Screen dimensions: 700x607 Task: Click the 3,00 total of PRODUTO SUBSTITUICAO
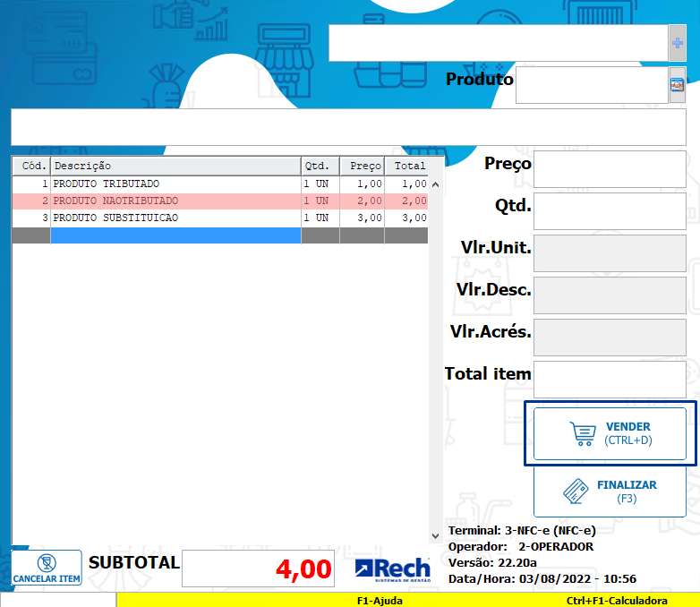(x=414, y=218)
